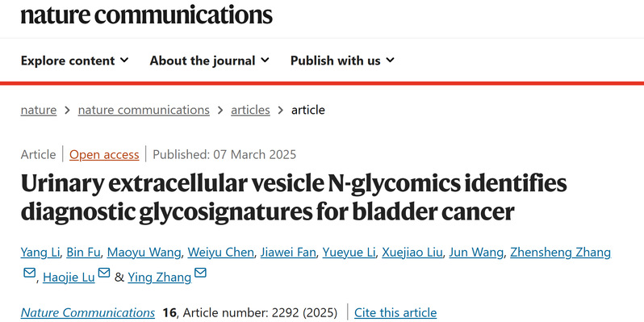The width and height of the screenshot is (644, 322).
Task: Click author Weiyu Chen
Action: tap(220, 252)
